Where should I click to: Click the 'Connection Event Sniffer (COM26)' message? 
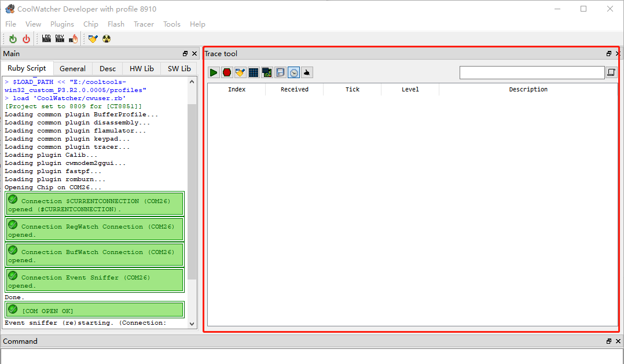click(95, 281)
